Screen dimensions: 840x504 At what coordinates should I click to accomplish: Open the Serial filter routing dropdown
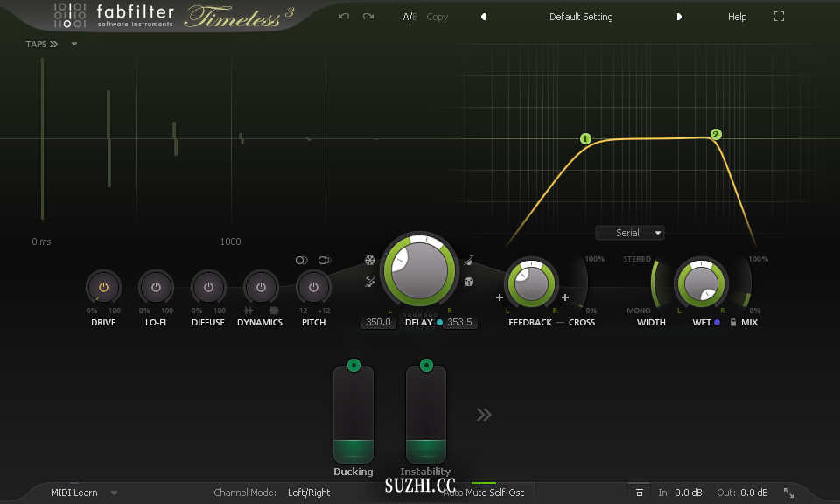tap(629, 233)
